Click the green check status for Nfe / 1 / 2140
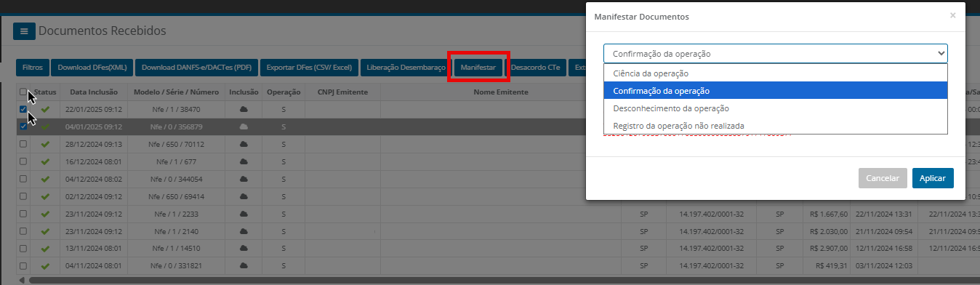Viewport: 980px width, 285px height. tap(45, 232)
